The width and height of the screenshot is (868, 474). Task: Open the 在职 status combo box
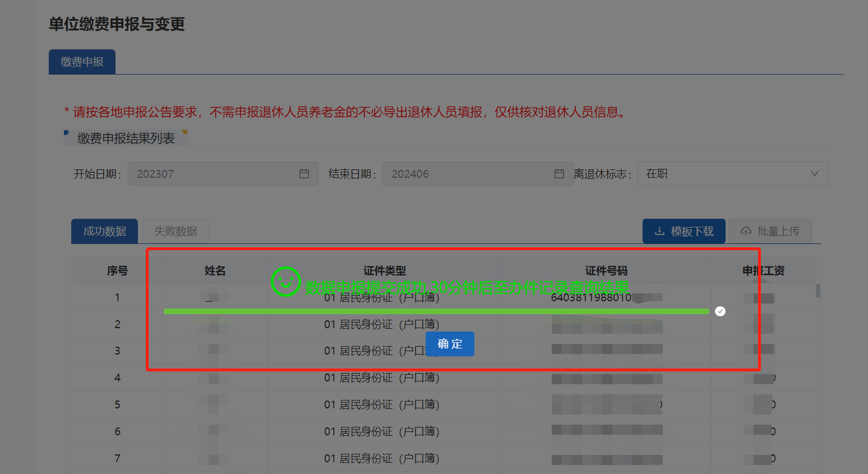tap(733, 174)
